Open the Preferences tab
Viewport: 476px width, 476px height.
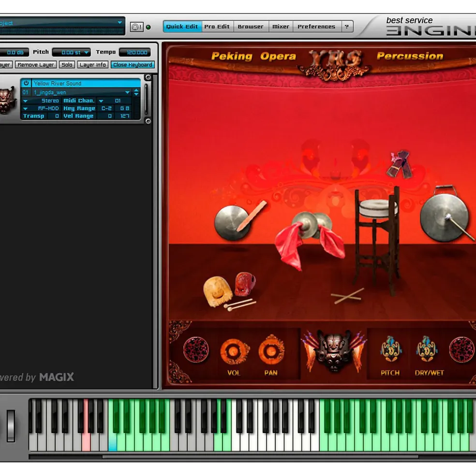(316, 27)
